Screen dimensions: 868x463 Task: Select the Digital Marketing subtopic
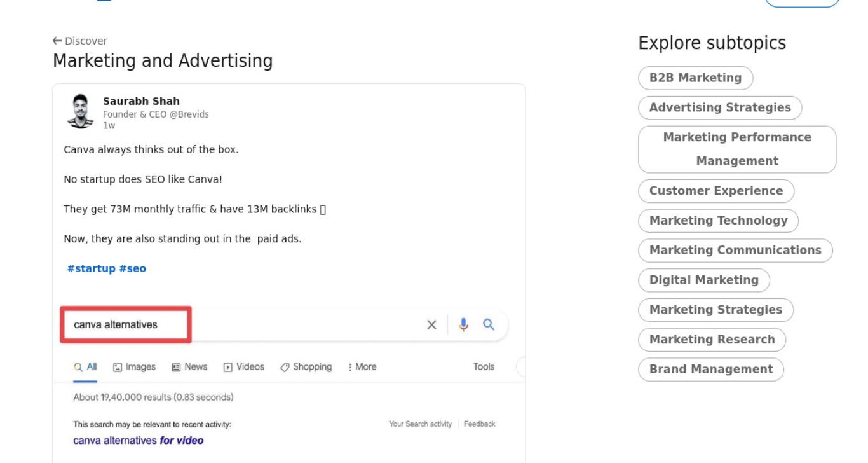tap(703, 280)
